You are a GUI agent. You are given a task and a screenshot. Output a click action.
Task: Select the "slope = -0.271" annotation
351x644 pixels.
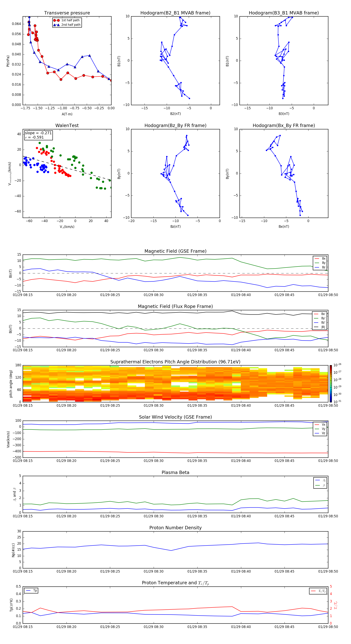click(x=38, y=133)
